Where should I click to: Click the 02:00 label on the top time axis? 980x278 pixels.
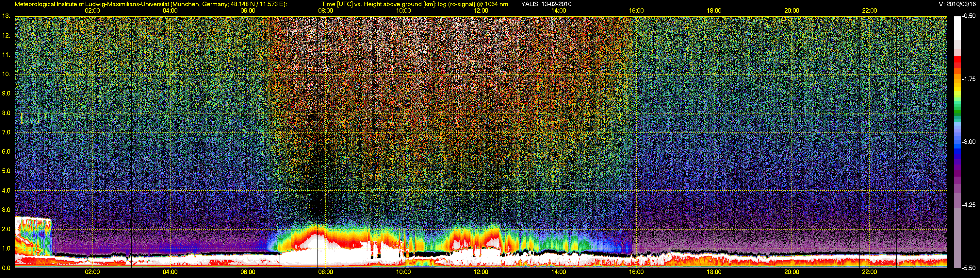pos(92,11)
